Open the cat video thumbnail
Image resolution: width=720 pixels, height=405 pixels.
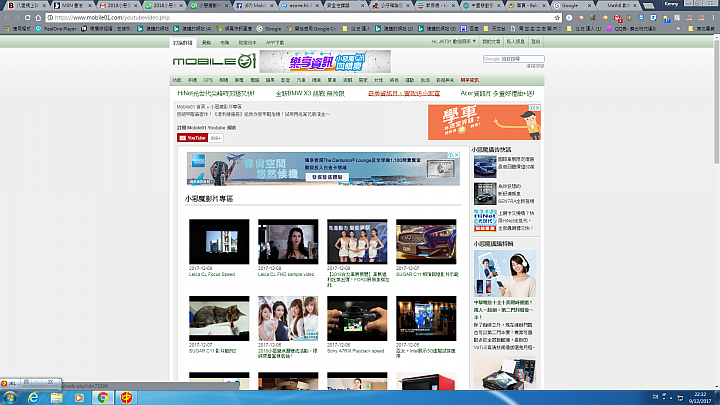tap(219, 318)
